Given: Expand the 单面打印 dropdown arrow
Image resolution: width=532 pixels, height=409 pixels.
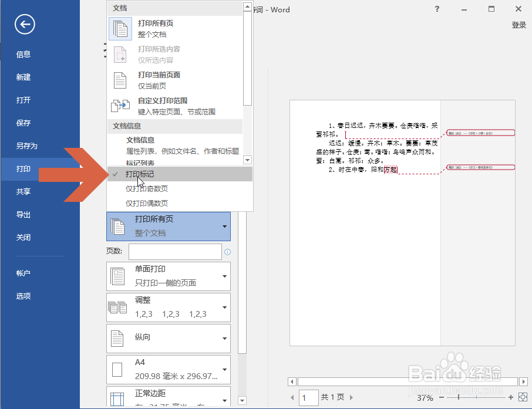Looking at the screenshot, I should [223, 276].
